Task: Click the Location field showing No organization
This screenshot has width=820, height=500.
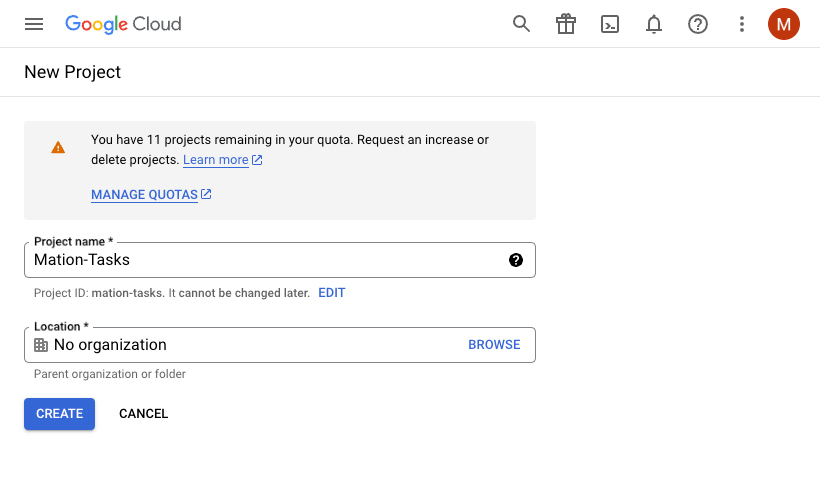Action: click(280, 345)
